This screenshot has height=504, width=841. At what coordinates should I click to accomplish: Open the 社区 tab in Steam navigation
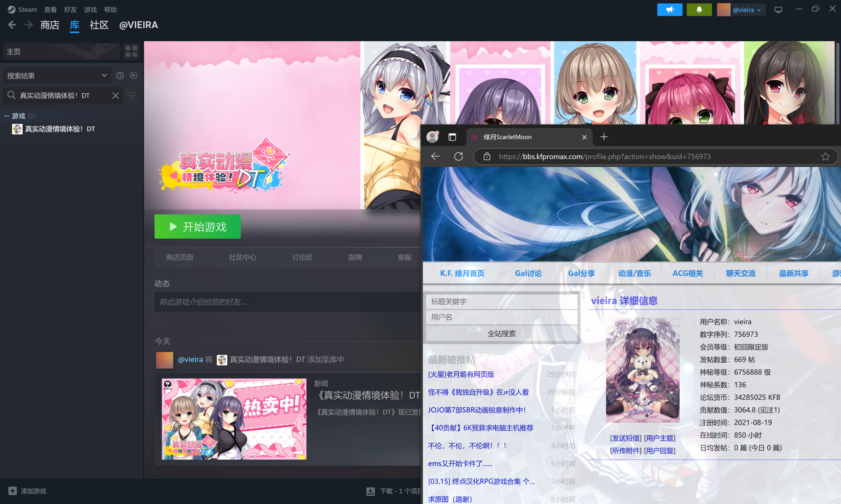pos(99,25)
